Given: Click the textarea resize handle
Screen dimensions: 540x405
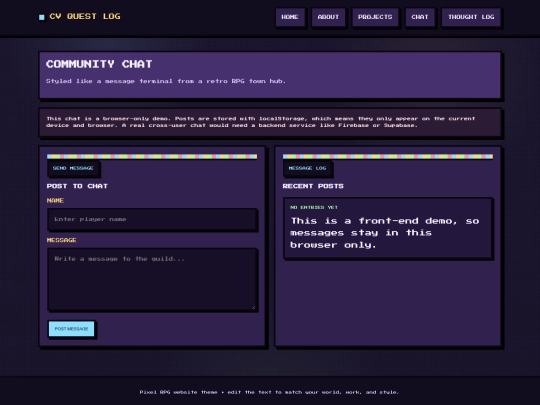Looking at the screenshot, I should point(254,307).
